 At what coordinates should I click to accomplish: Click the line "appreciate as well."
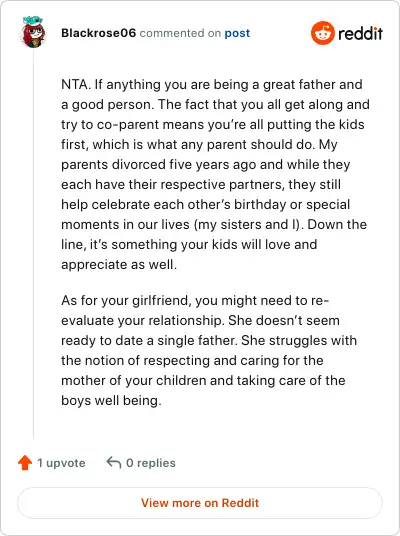click(119, 265)
